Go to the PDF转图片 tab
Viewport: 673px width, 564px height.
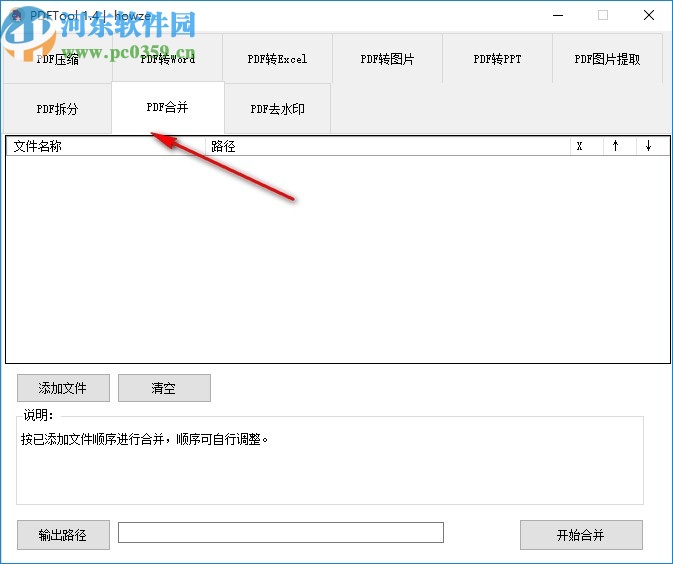pos(387,59)
